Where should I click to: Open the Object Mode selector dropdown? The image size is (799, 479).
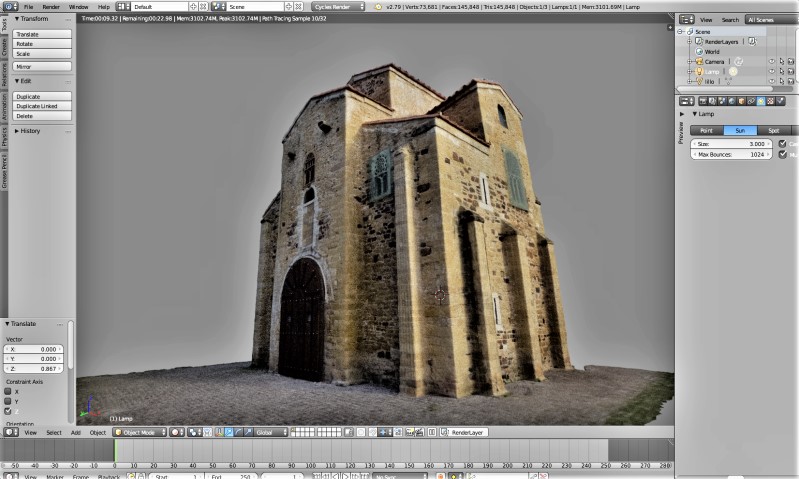click(x=139, y=432)
